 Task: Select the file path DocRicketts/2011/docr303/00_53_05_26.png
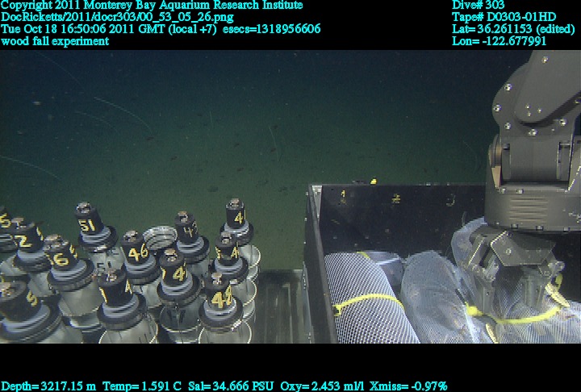(118, 18)
